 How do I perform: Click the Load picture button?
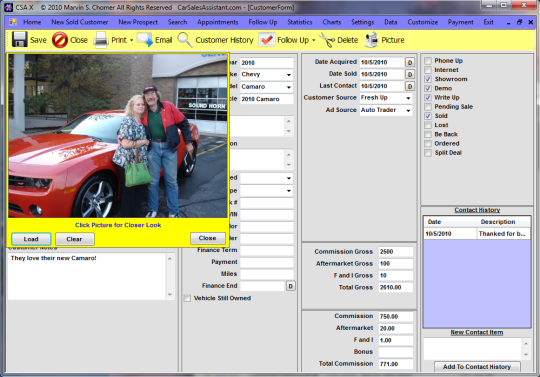point(31,239)
